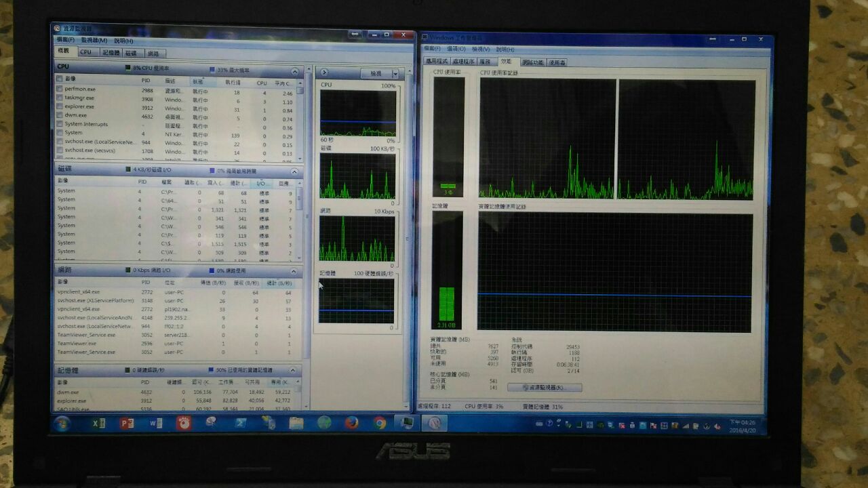Click the Windows Start orb
The image size is (868, 488).
[61, 424]
